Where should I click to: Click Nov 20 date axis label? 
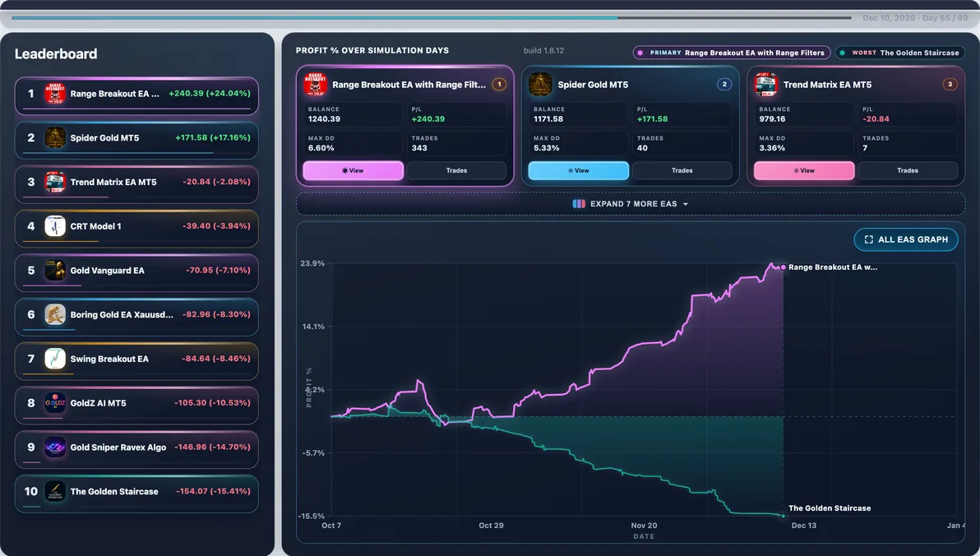644,526
